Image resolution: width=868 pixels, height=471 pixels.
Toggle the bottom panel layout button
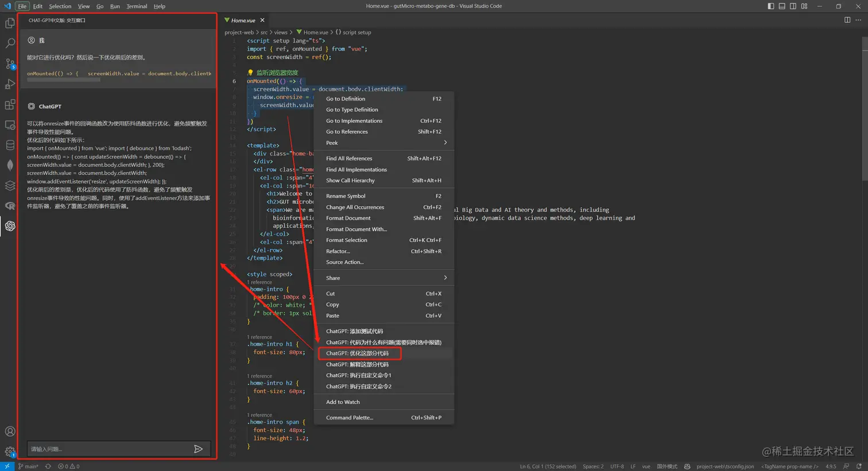click(782, 6)
